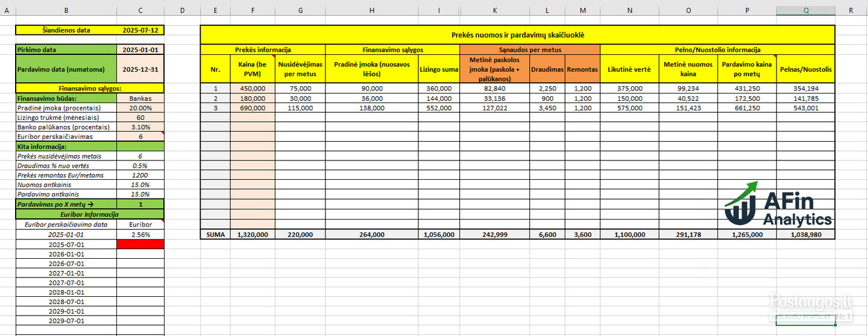The image size is (868, 336).
Task: Select column header Q
Action: click(805, 11)
